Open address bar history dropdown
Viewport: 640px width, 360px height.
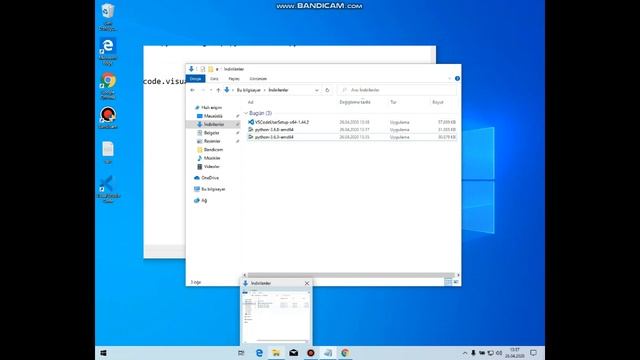(317, 90)
